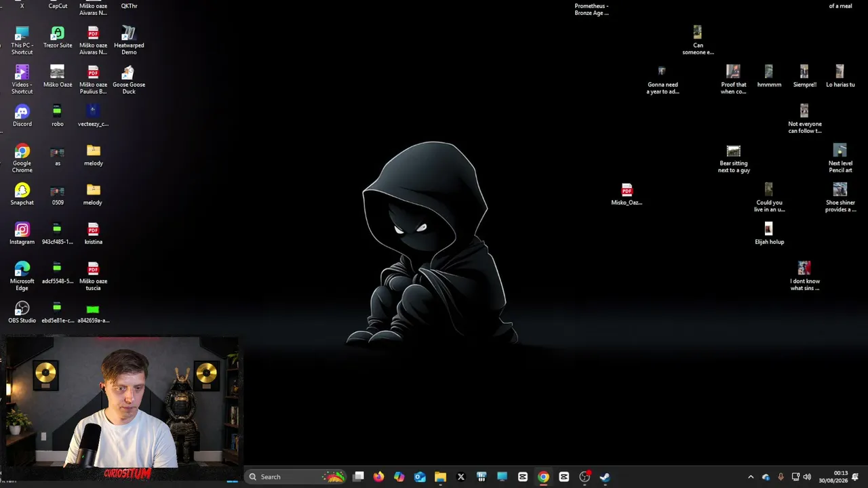The width and height of the screenshot is (868, 488).
Task: Open the Videos shortcut icon
Action: tap(22, 80)
